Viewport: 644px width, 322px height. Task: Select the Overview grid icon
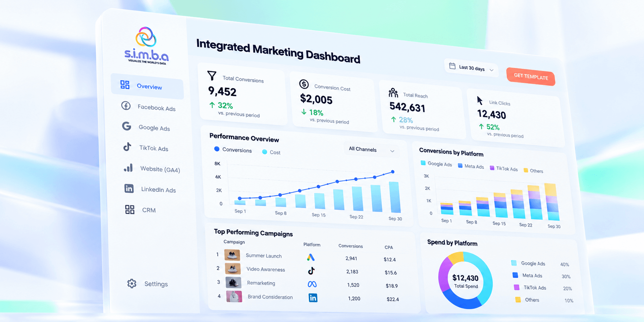[125, 85]
